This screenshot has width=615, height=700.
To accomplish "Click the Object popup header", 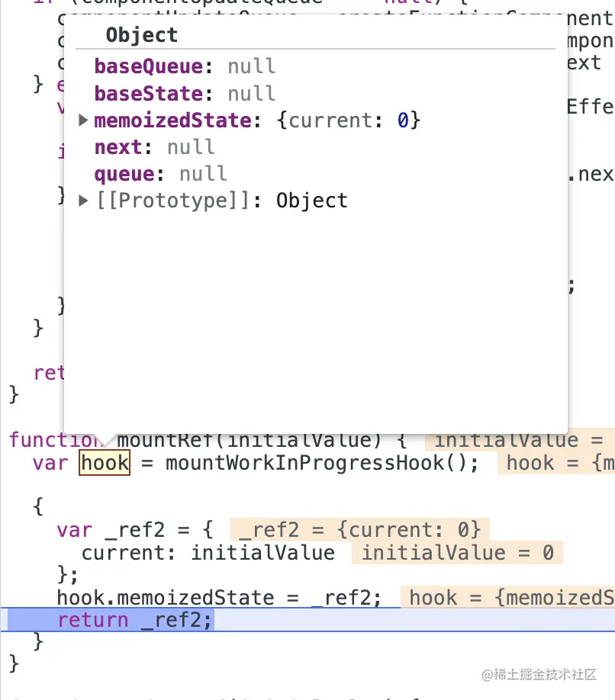I will [x=142, y=35].
